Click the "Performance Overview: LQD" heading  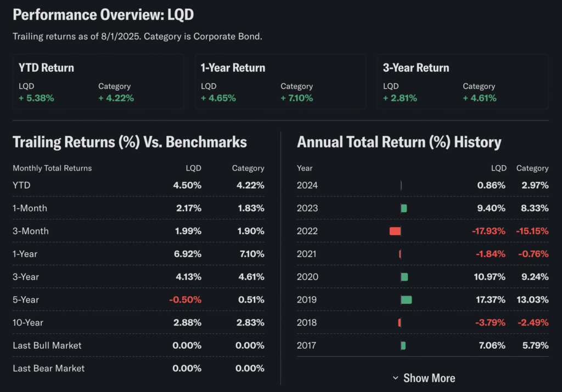pyautogui.click(x=103, y=15)
